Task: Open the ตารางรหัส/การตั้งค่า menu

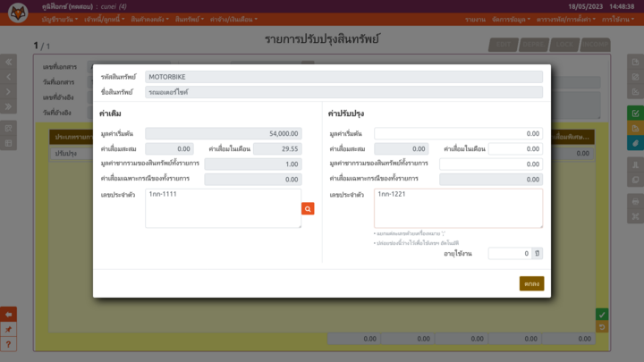Action: (566, 20)
